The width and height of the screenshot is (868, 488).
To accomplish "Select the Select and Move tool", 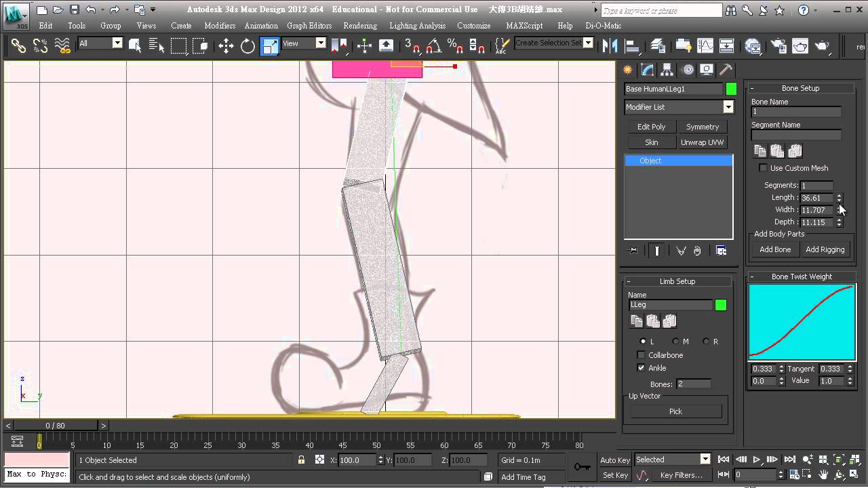I will click(x=226, y=46).
